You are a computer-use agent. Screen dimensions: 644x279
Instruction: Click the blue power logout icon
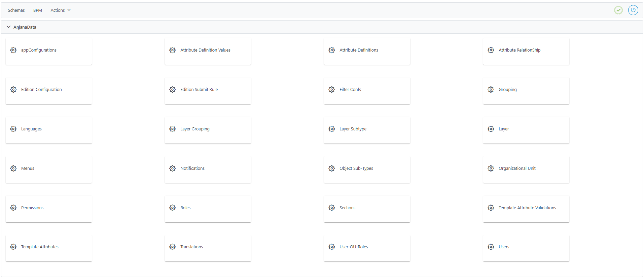coord(633,10)
